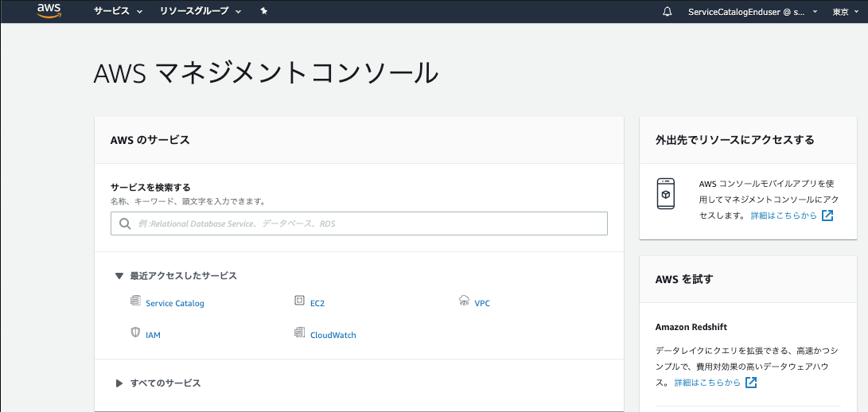868x412 pixels.
Task: Click the Service Catalog icon
Action: point(135,301)
